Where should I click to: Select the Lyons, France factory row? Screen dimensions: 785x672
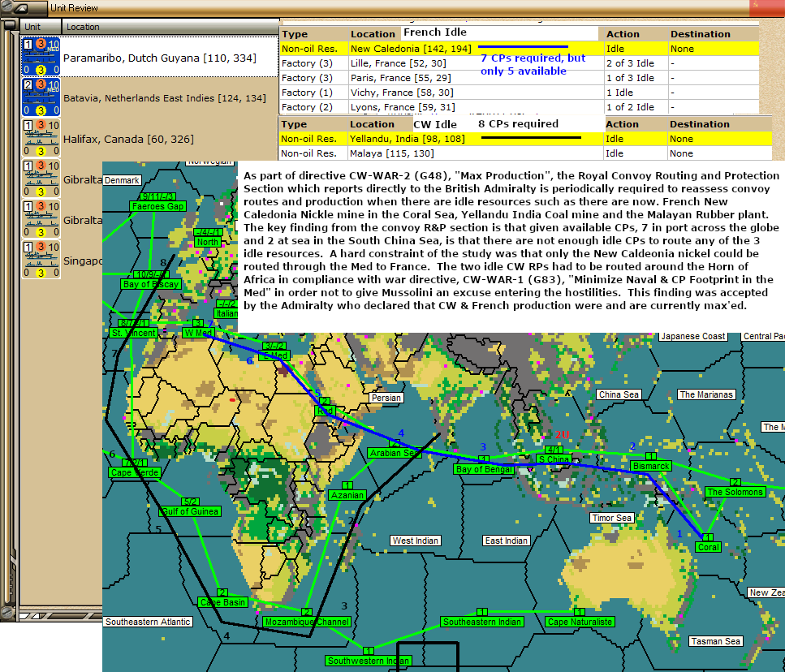(519, 106)
